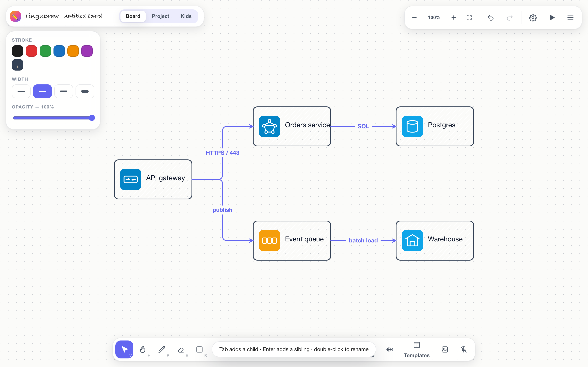Select the third stroke width option

point(64,91)
